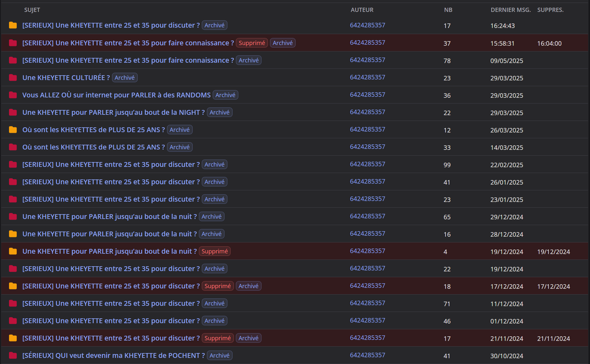Click the date 01/12/2024

507,321
